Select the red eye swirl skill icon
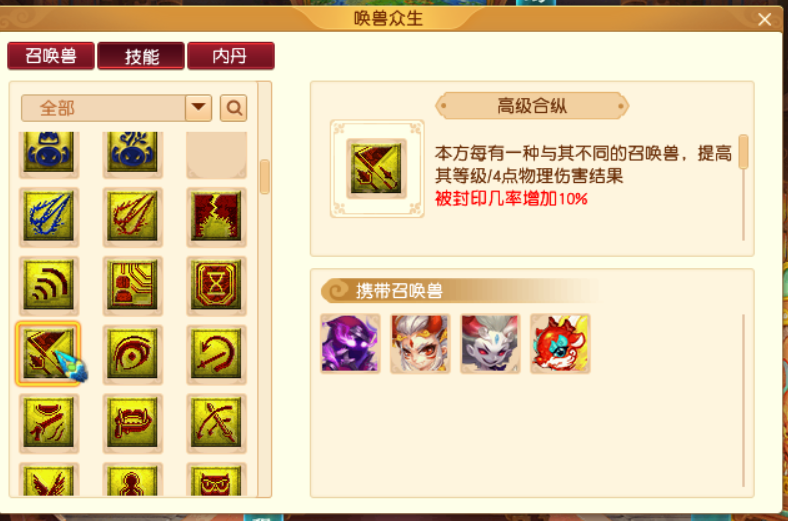This screenshot has width=788, height=521. pos(133,354)
